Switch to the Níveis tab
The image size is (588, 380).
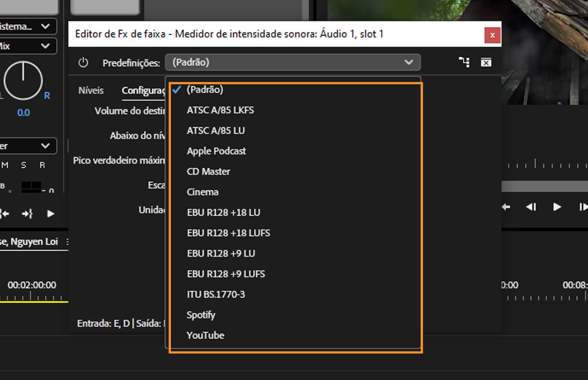(91, 90)
